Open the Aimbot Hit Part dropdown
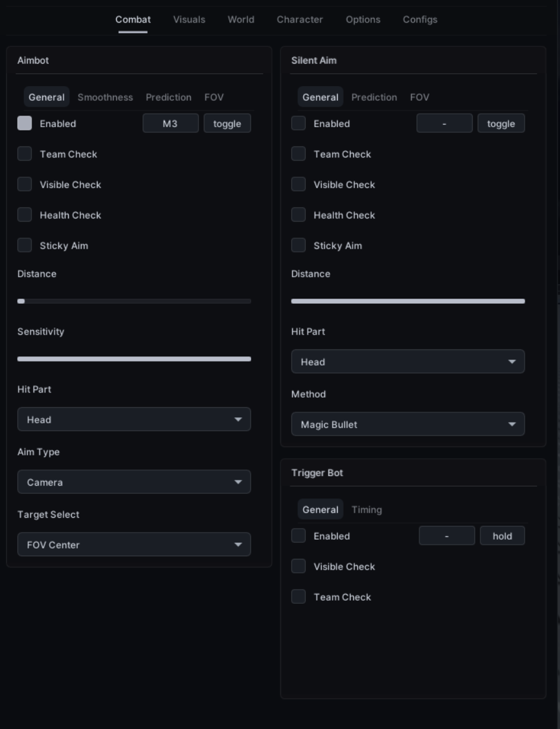Viewport: 560px width, 729px height. point(134,419)
